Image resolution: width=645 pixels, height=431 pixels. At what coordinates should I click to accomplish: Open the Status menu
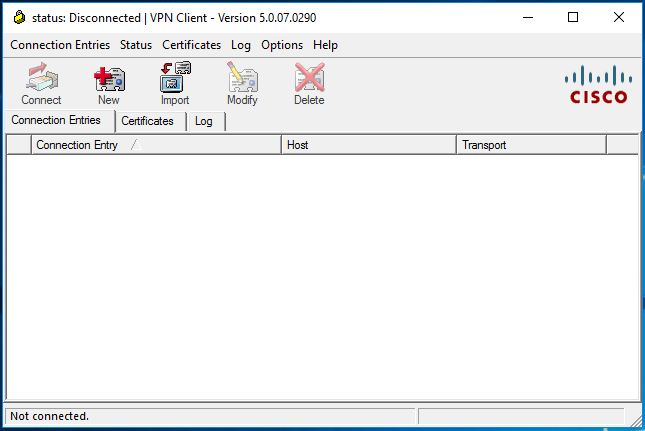tap(136, 45)
